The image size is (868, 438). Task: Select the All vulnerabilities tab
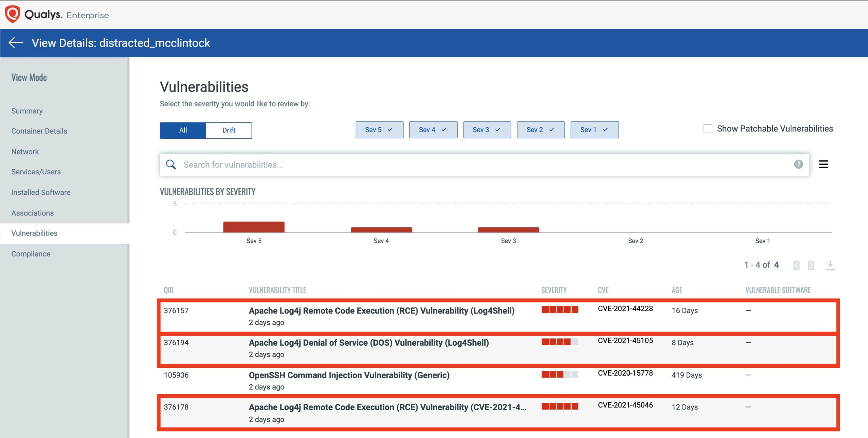[x=183, y=130]
